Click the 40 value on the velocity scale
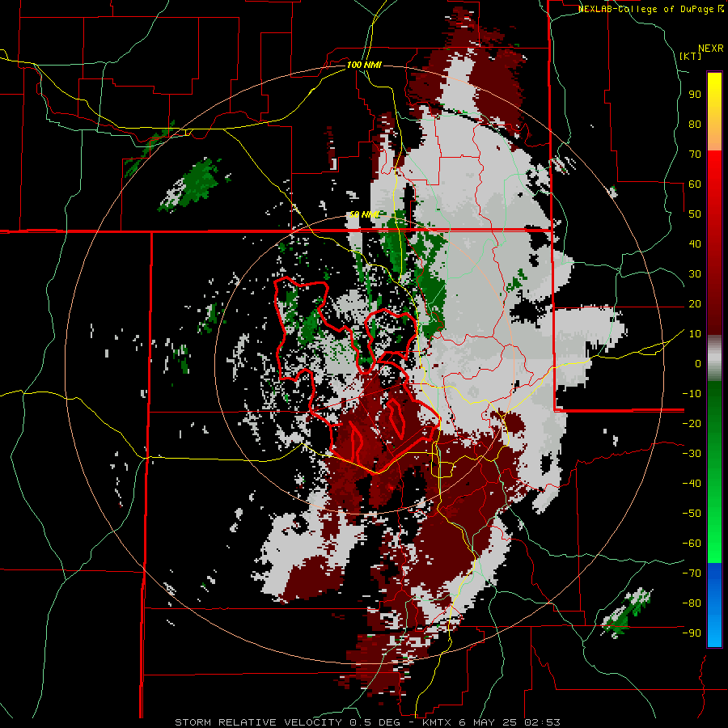The image size is (728, 728). [695, 243]
